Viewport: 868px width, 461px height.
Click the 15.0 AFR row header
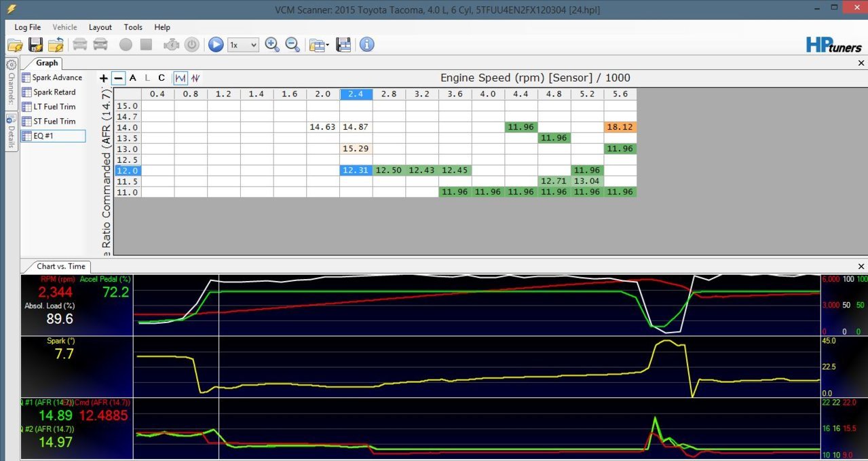tap(128, 105)
